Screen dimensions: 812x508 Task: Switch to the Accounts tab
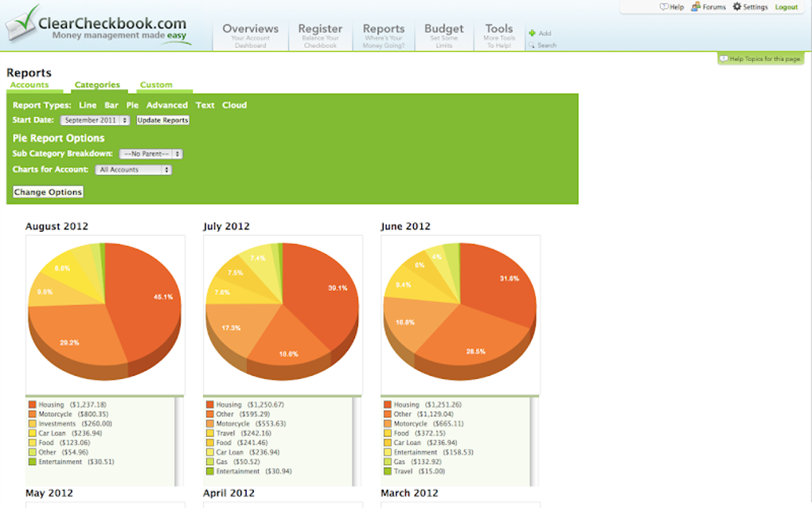[x=29, y=85]
